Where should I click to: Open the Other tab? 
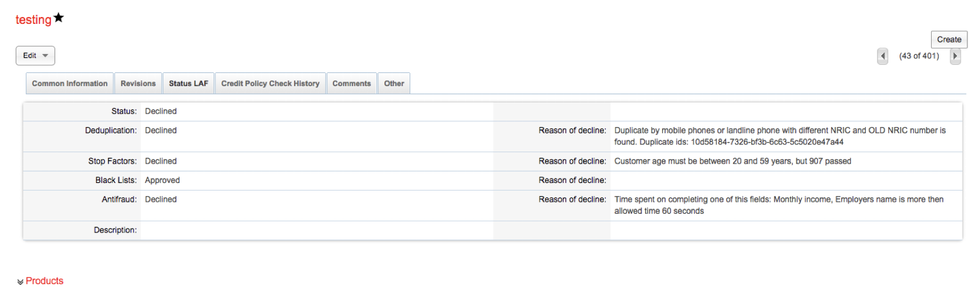coord(394,84)
